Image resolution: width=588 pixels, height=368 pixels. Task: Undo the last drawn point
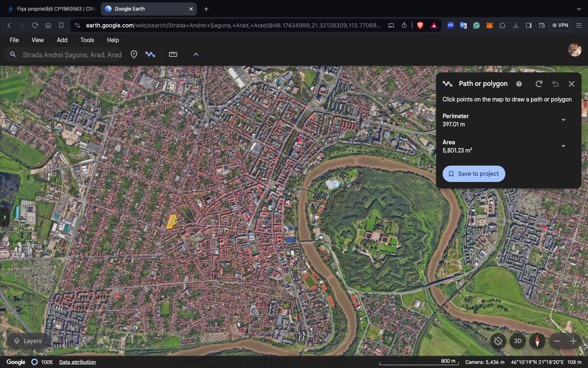click(555, 84)
